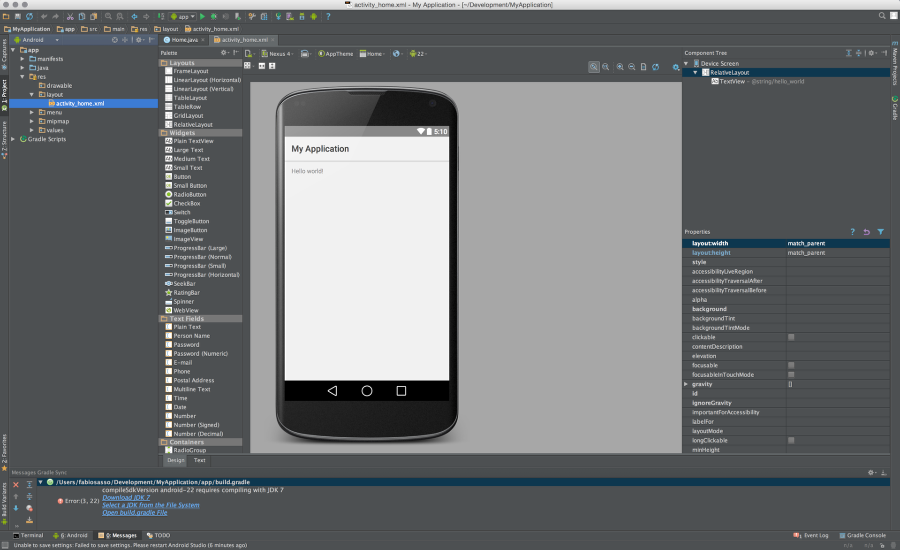The width and height of the screenshot is (900, 550).
Task: Click the Zoom Out icon above the preview
Action: (x=631, y=67)
